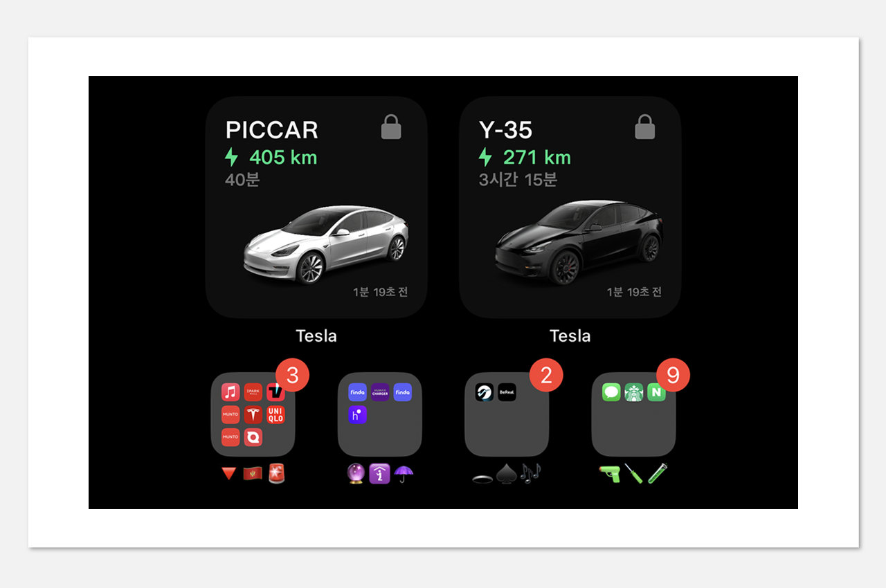Image resolution: width=886 pixels, height=588 pixels.
Task: Open the purple h app icon
Action: click(x=358, y=414)
